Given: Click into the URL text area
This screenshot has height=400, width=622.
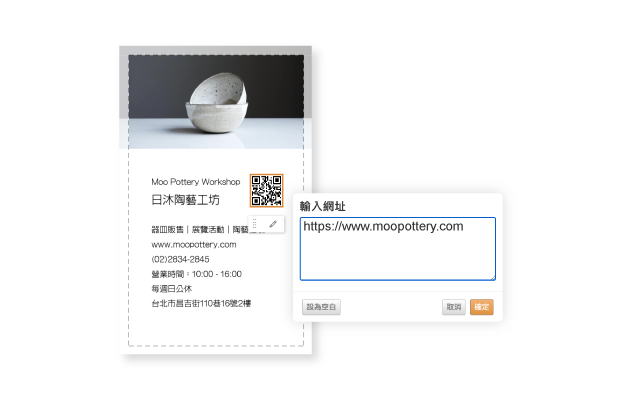Looking at the screenshot, I should pyautogui.click(x=398, y=249).
